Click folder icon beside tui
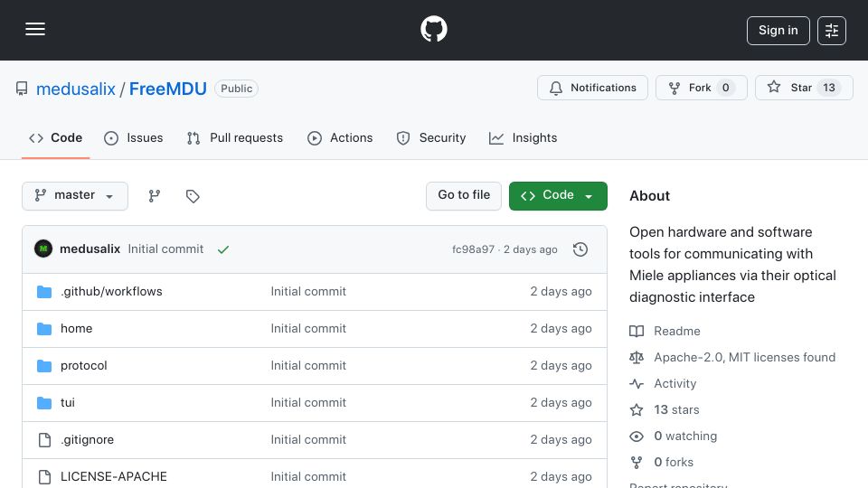Image resolution: width=868 pixels, height=488 pixels. tap(44, 403)
